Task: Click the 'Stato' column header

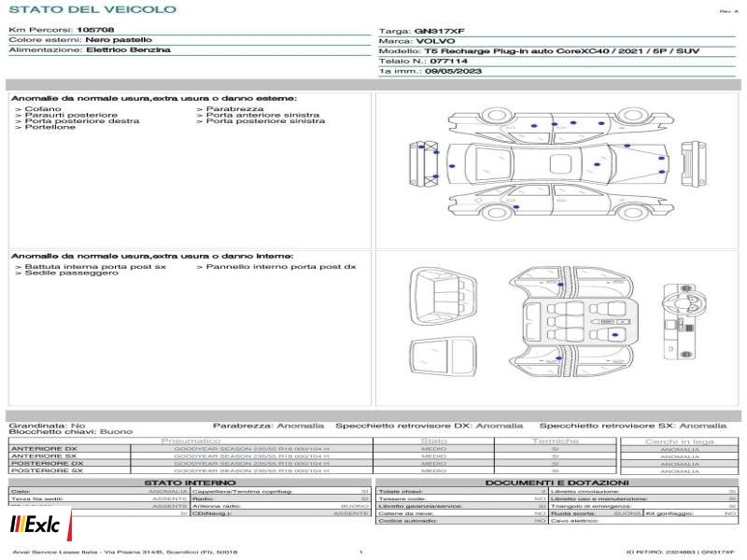Action: coord(433,441)
